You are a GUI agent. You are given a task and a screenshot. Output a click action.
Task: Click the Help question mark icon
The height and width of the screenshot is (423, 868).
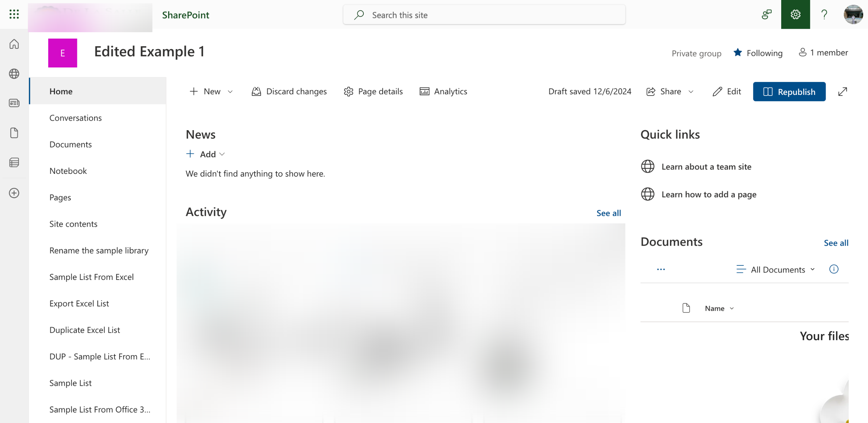coord(824,15)
